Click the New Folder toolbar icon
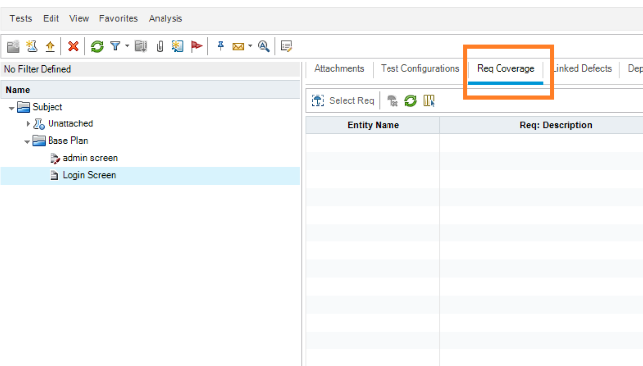Screen dimensions: 643x366 coord(13,46)
